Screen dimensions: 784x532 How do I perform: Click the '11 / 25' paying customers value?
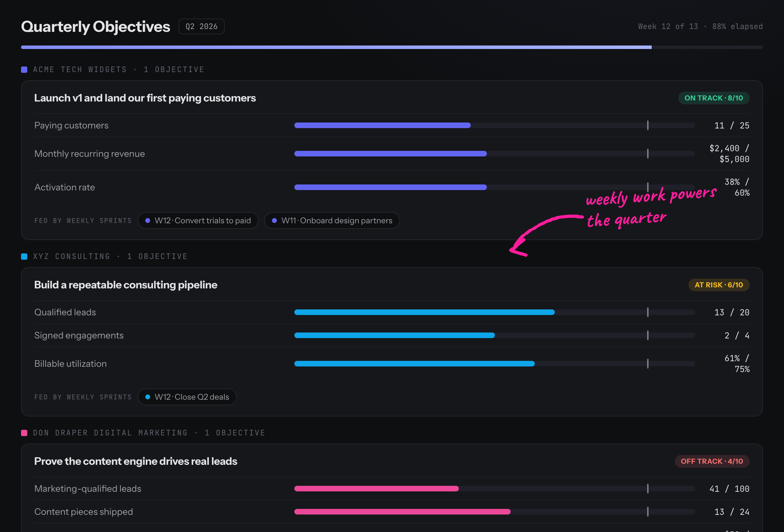(732, 125)
